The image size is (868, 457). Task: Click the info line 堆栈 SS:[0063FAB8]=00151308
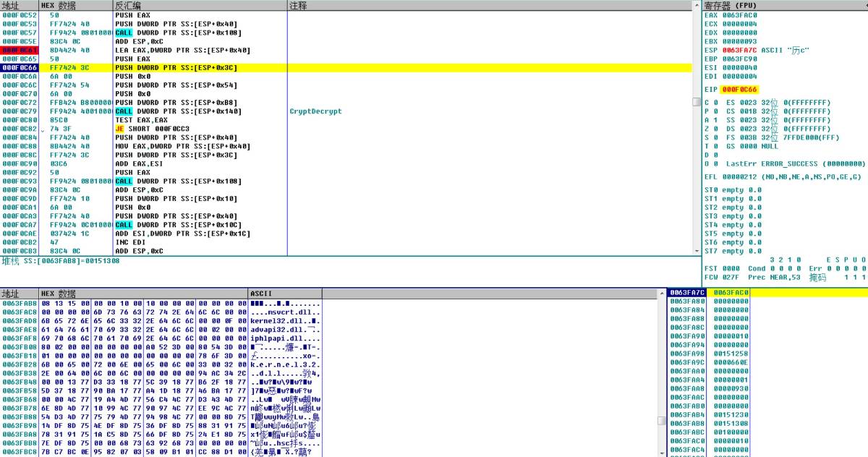coord(61,260)
